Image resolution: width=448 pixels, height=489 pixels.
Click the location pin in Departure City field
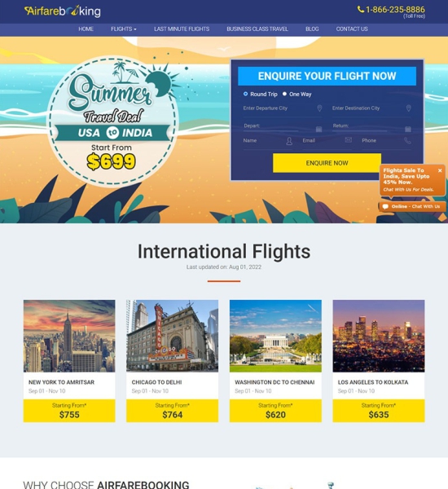click(x=319, y=108)
